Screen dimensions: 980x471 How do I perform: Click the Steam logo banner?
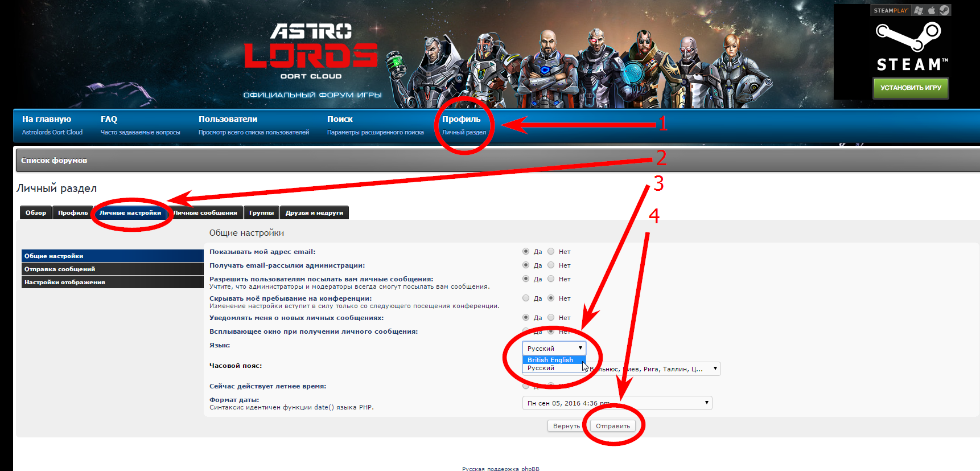908,48
